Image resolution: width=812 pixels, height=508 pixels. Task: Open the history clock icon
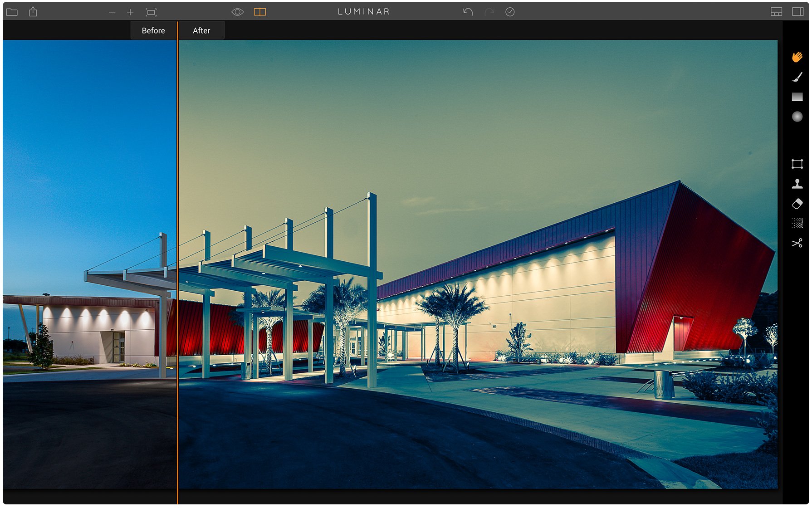coord(510,12)
